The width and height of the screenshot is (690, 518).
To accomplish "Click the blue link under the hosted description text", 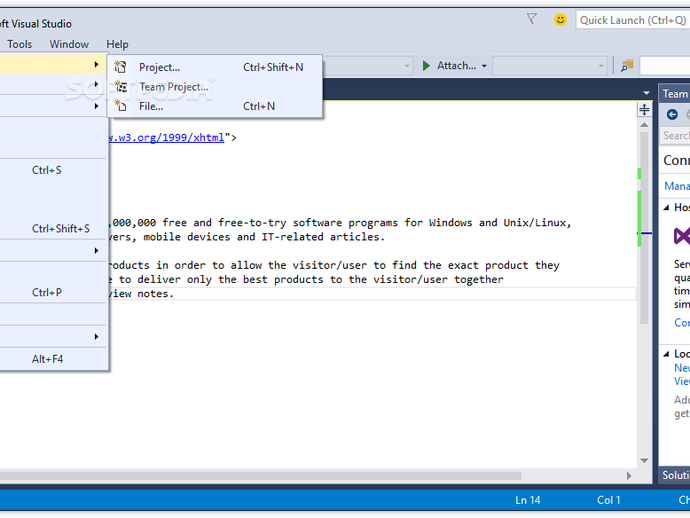I will [682, 323].
